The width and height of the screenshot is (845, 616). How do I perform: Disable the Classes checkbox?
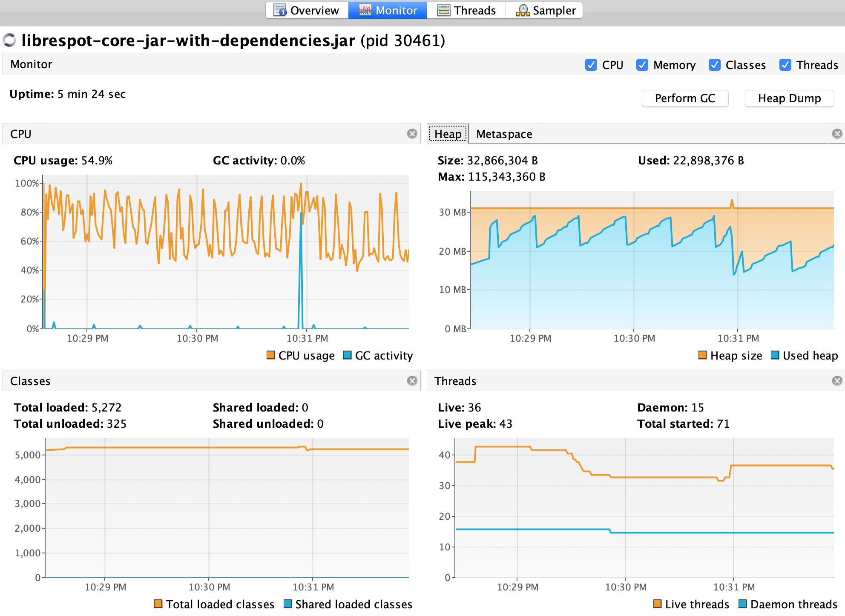(714, 65)
